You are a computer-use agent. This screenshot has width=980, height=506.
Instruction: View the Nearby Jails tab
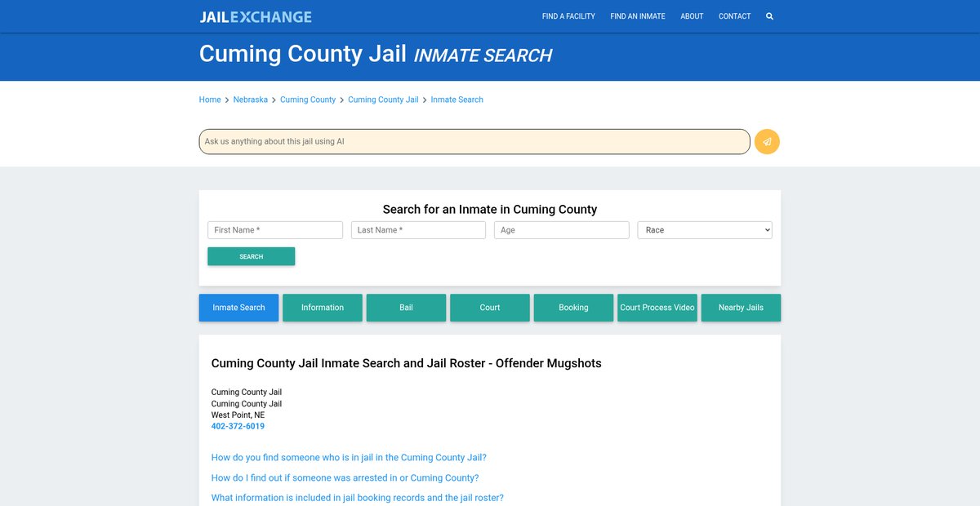(741, 308)
